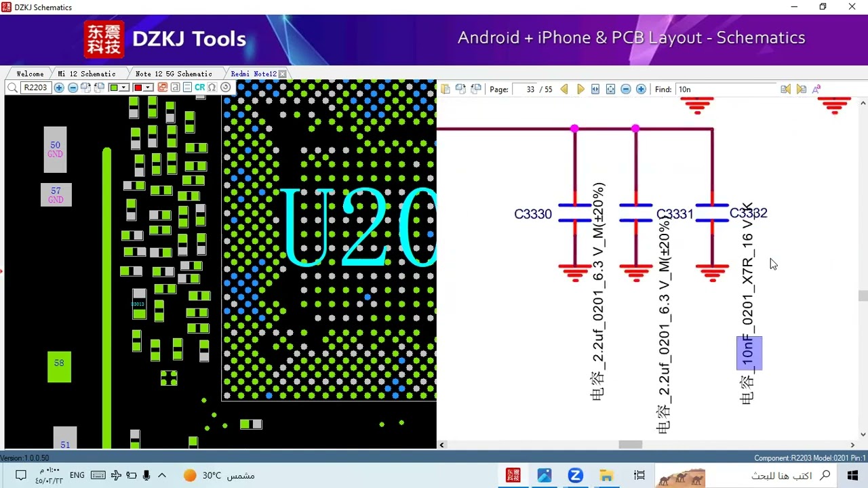The width and height of the screenshot is (868, 488).
Task: Click the GND pad numbered 57
Action: pyautogui.click(x=56, y=195)
